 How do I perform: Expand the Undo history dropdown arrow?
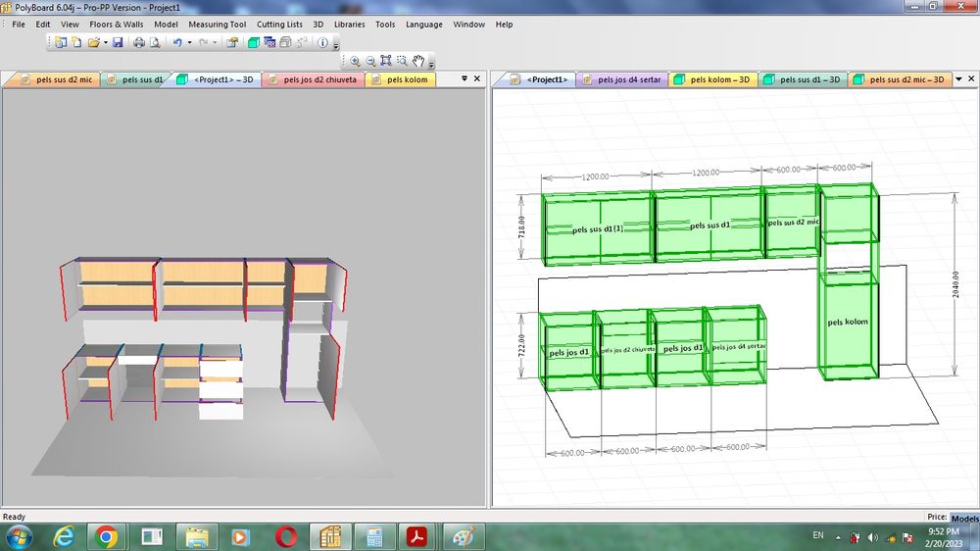click(x=188, y=43)
